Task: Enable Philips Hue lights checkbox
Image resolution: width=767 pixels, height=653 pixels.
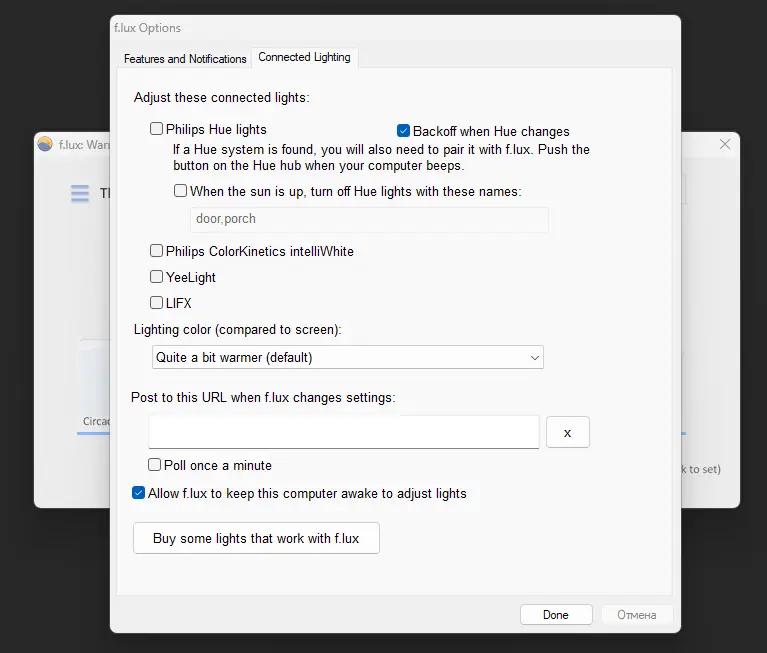Action: [x=157, y=129]
